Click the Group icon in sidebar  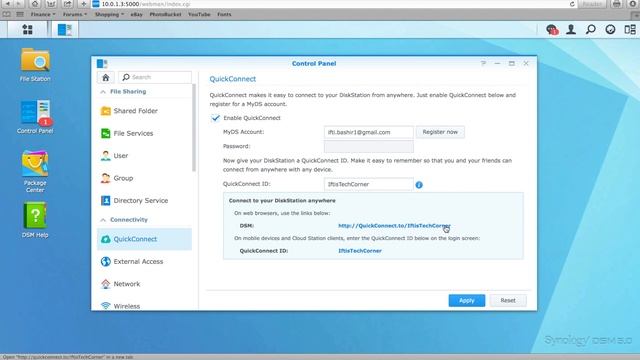click(105, 178)
